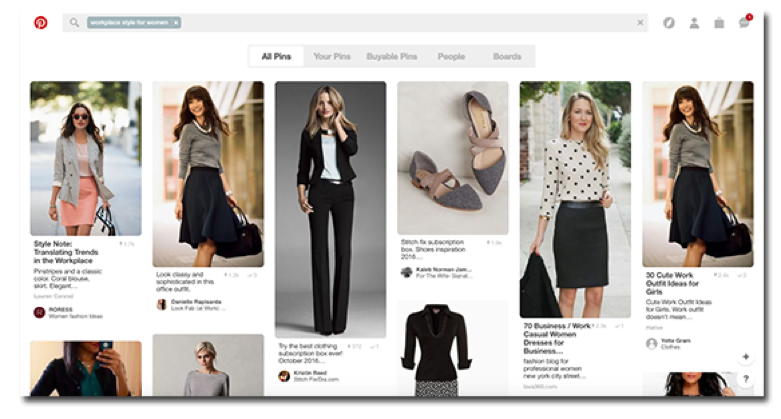The image size is (781, 419).
Task: Select the Buyable Pins tab
Action: (391, 57)
